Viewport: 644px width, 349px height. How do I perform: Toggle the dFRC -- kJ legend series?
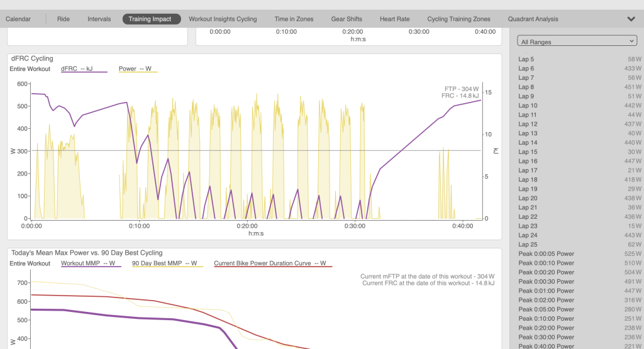84,69
